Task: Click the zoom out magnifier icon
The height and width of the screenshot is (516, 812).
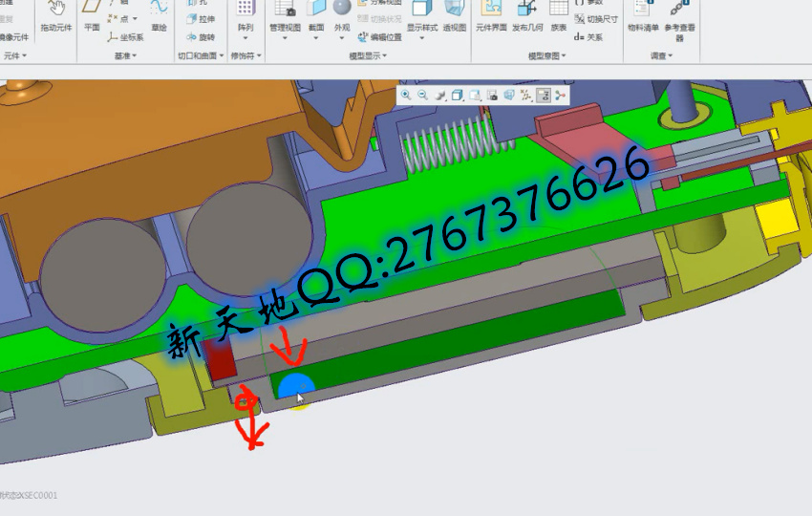Action: [423, 95]
